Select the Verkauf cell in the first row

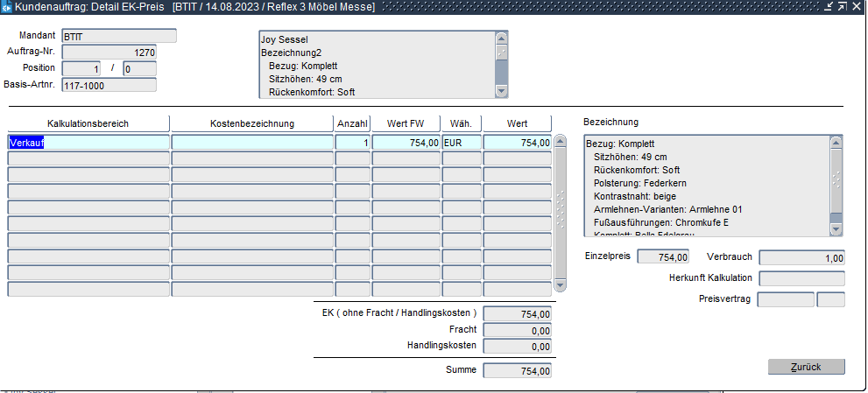click(88, 142)
